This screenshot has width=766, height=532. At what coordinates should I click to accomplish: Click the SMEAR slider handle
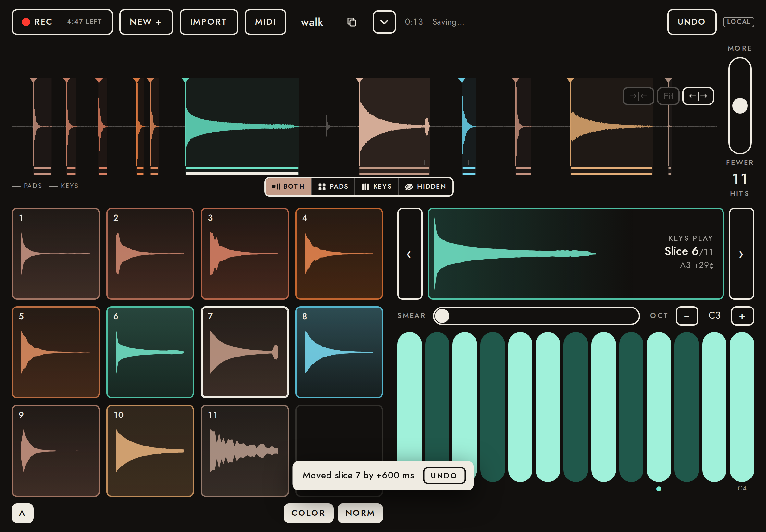[x=442, y=316]
